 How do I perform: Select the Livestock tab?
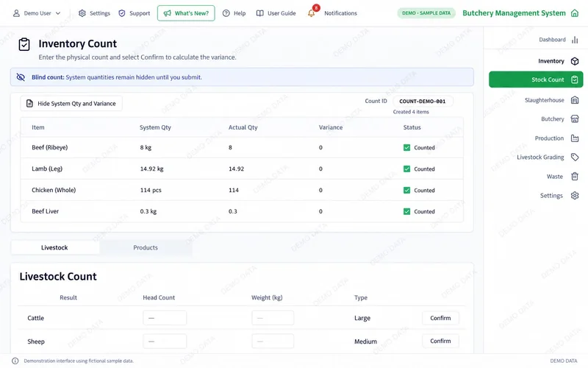[x=54, y=248]
